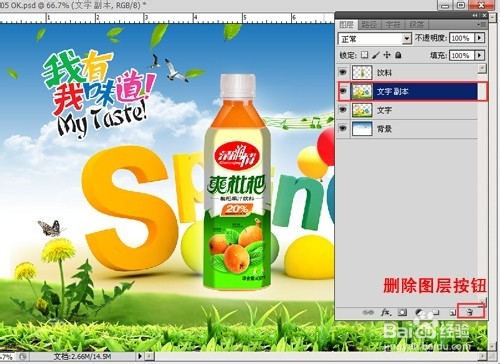
Task: Create a new layer
Action: pyautogui.click(x=453, y=313)
